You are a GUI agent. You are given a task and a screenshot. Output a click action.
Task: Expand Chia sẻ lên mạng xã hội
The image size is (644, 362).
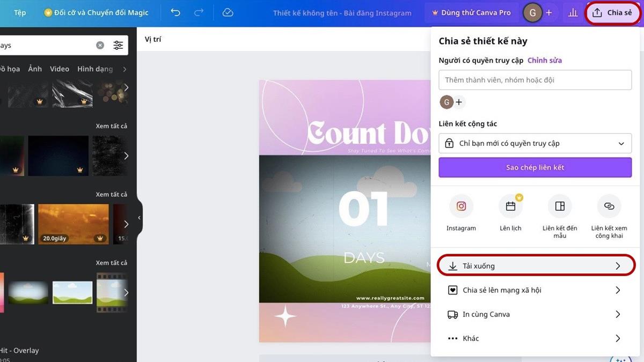click(x=535, y=290)
